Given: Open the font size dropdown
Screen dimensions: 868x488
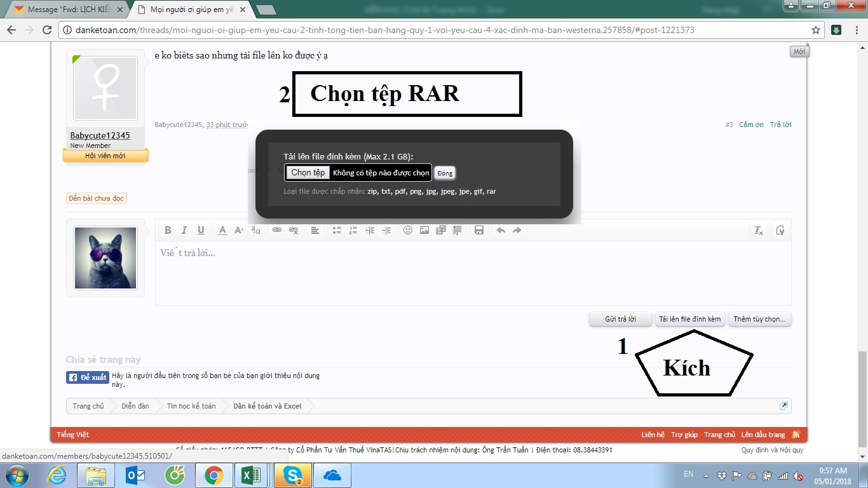Looking at the screenshot, I should (x=239, y=230).
